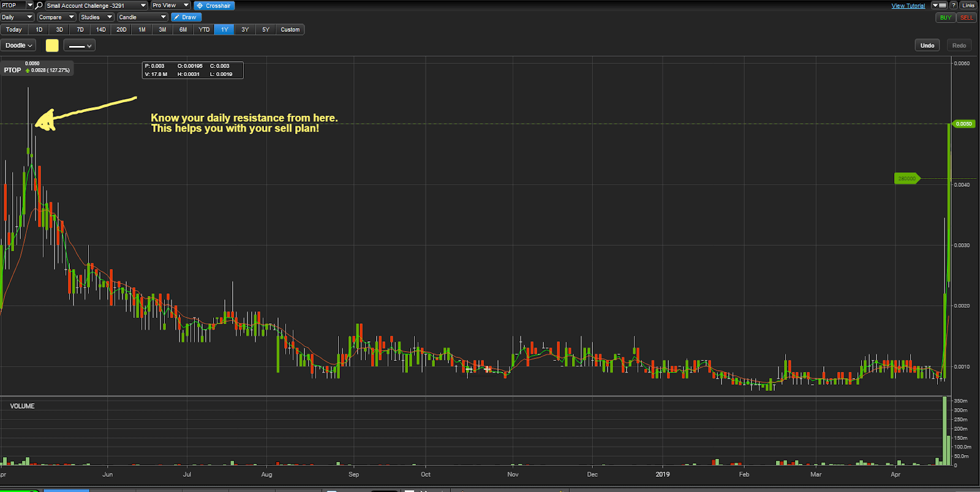Click the Undo button
The width and height of the screenshot is (980, 492).
[x=927, y=45]
